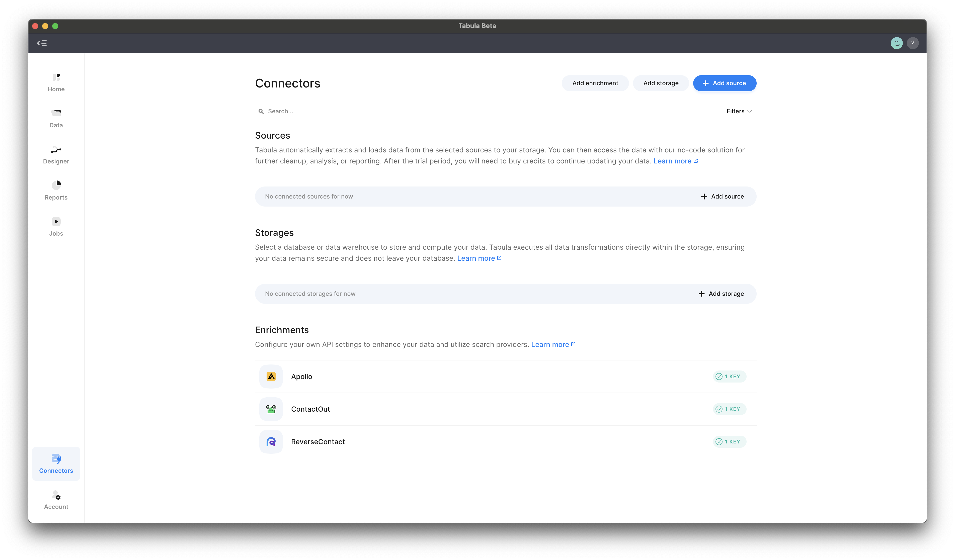The image size is (955, 560).
Task: Click the blue Add source button
Action: click(724, 83)
